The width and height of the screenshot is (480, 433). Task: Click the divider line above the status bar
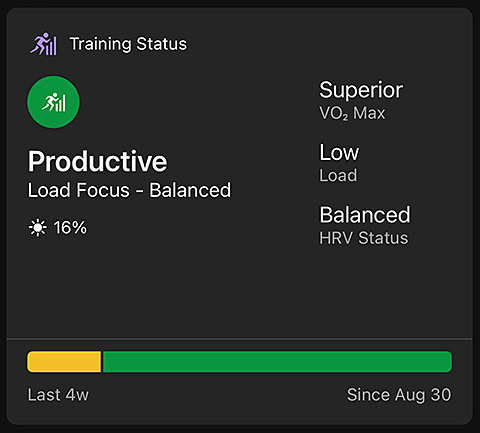click(240, 339)
